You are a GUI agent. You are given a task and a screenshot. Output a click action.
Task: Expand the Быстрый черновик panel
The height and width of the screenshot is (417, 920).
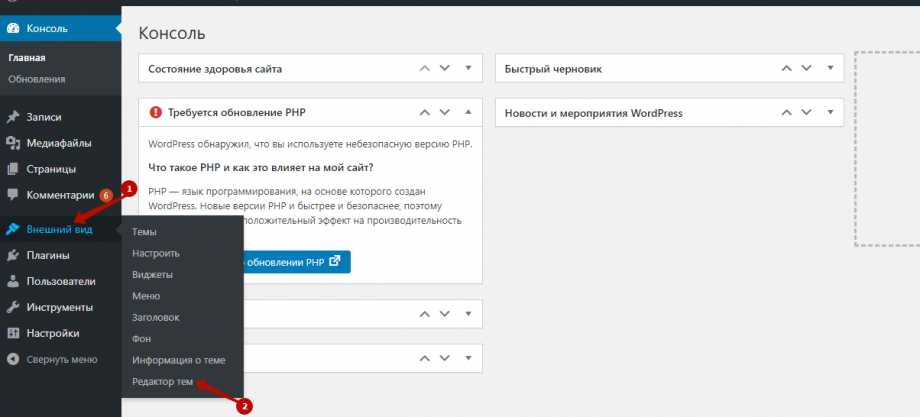click(x=829, y=69)
